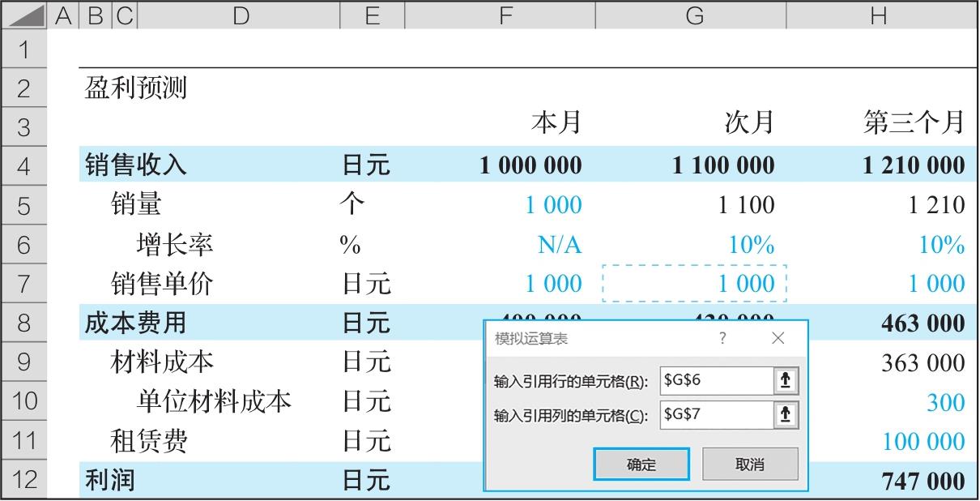Select column G header
The width and height of the screenshot is (980, 501).
pyautogui.click(x=693, y=15)
